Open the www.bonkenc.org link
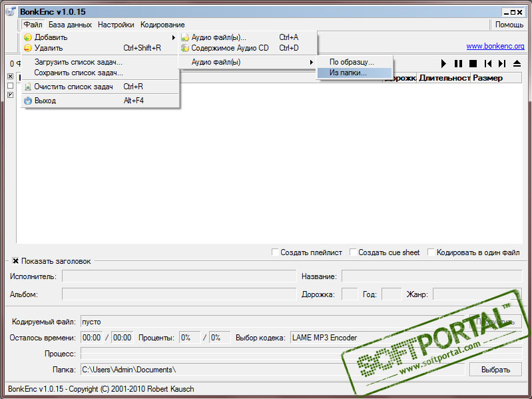This screenshot has width=532, height=399. pyautogui.click(x=495, y=46)
